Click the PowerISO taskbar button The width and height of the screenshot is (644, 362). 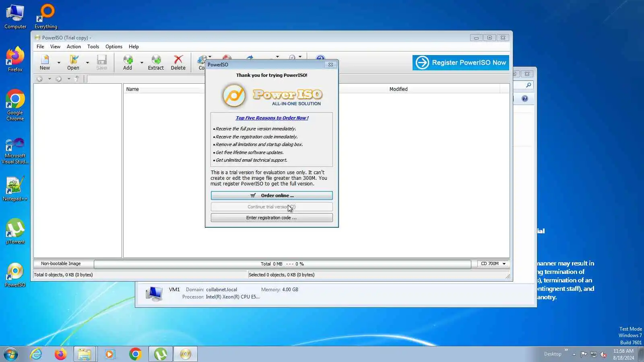(x=186, y=354)
